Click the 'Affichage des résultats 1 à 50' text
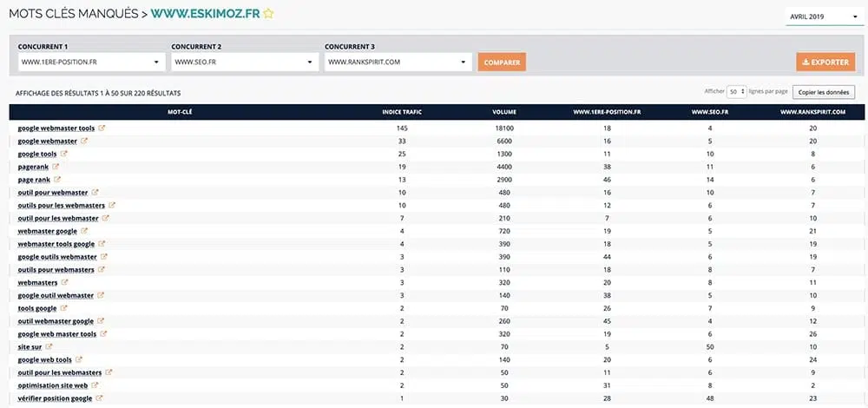Viewport: 868px width, 408px height. (98, 94)
